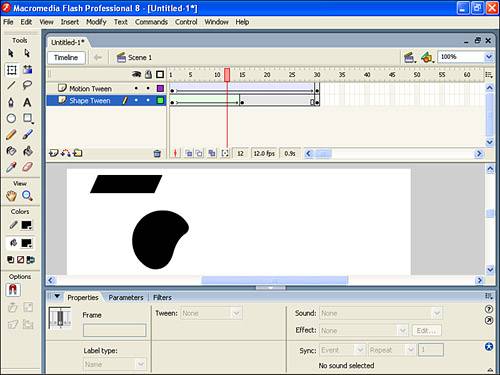Click the Scene 1 label
The image size is (500, 375).
click(x=135, y=58)
